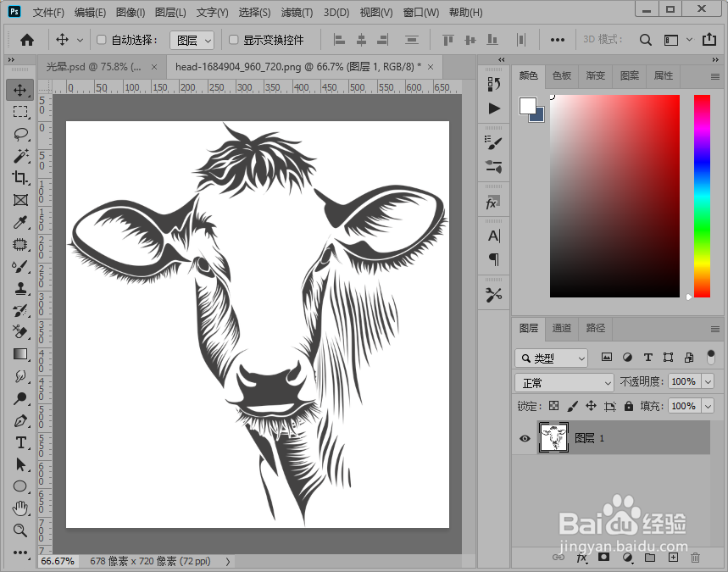Select the Crop tool

pos(20,178)
